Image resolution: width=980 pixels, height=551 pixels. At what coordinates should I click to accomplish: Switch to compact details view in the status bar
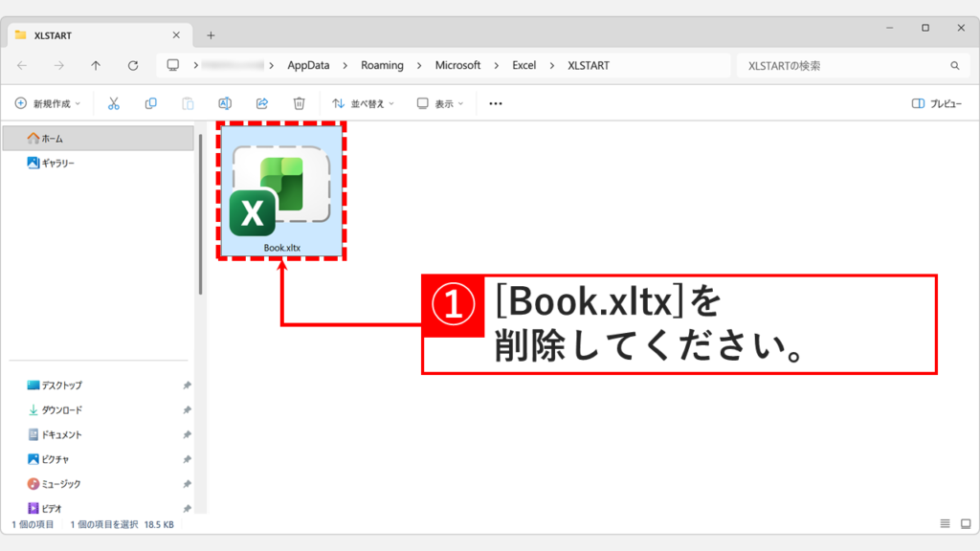click(x=946, y=523)
